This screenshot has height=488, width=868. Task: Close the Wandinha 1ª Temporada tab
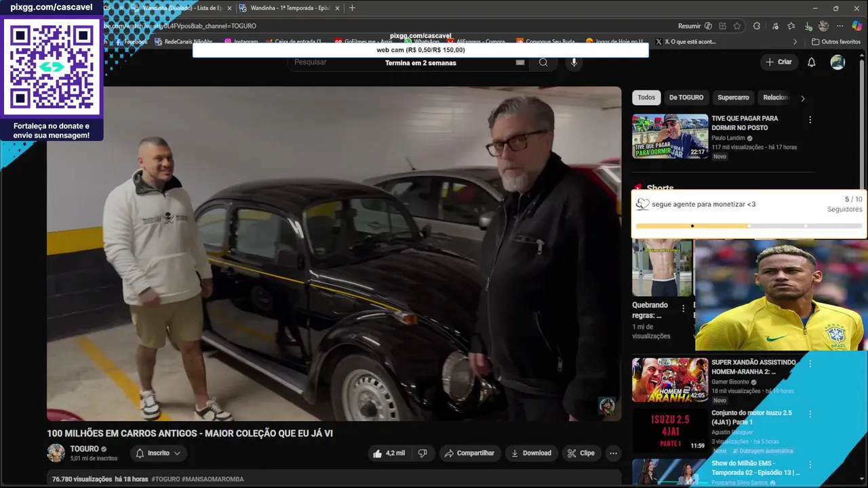point(337,8)
